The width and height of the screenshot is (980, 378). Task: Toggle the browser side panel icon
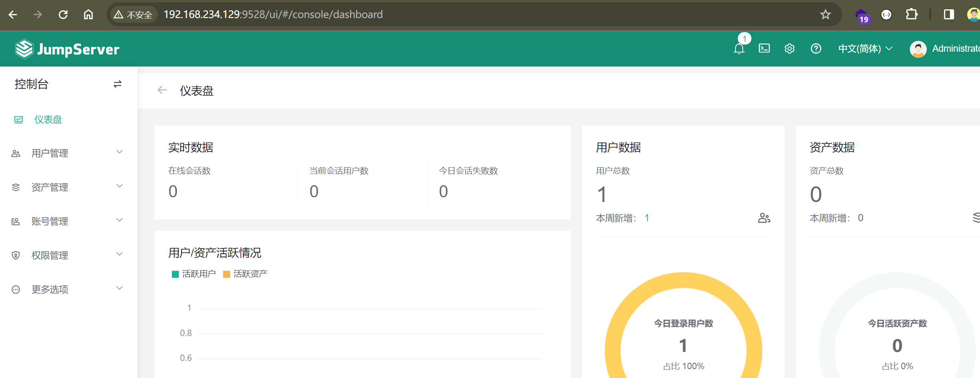949,15
